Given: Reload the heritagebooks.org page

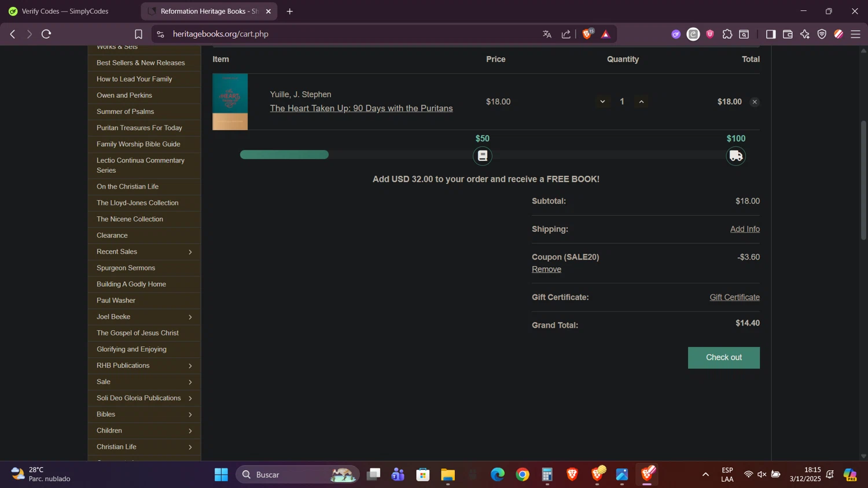Looking at the screenshot, I should 46,34.
